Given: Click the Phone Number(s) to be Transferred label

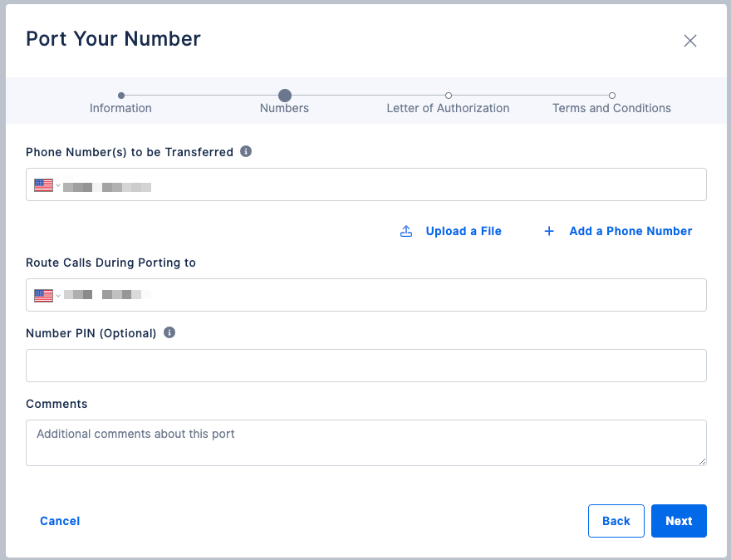Looking at the screenshot, I should click(x=130, y=152).
